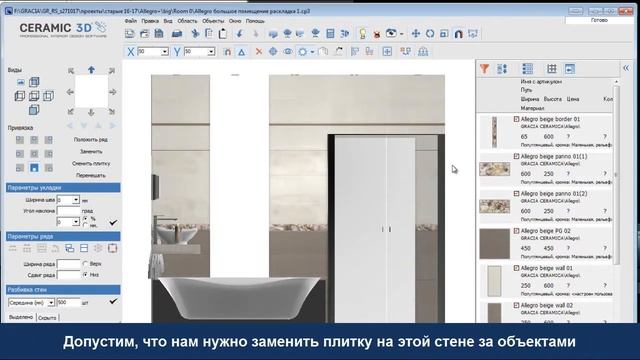The image size is (640, 360).
Task: Toggle checkbox beside Allegro beige PG 02
Action: pyautogui.click(x=516, y=231)
